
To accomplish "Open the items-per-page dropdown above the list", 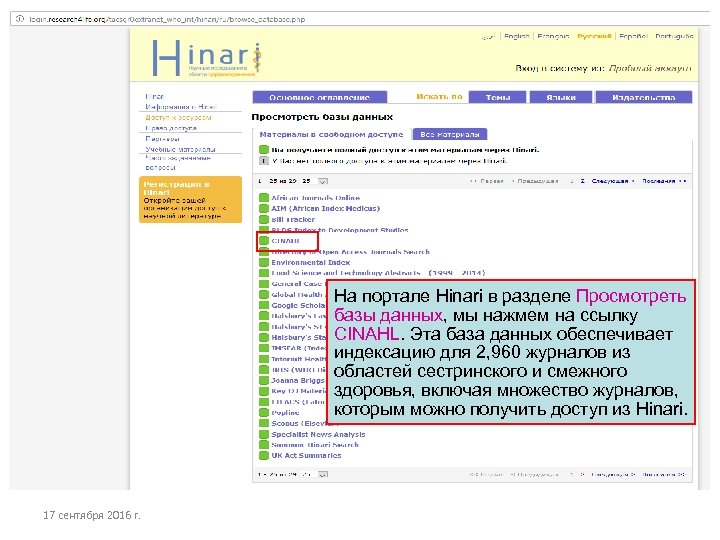I will tap(323, 181).
